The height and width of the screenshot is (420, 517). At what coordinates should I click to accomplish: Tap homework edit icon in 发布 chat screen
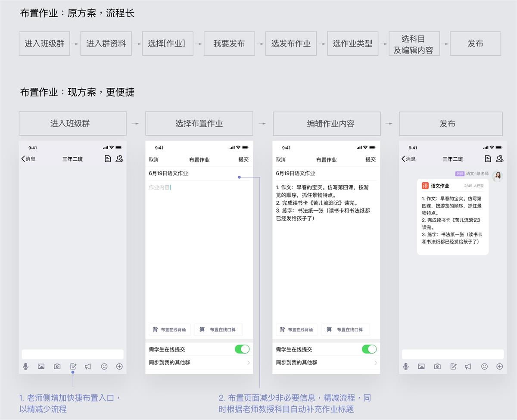(x=453, y=367)
